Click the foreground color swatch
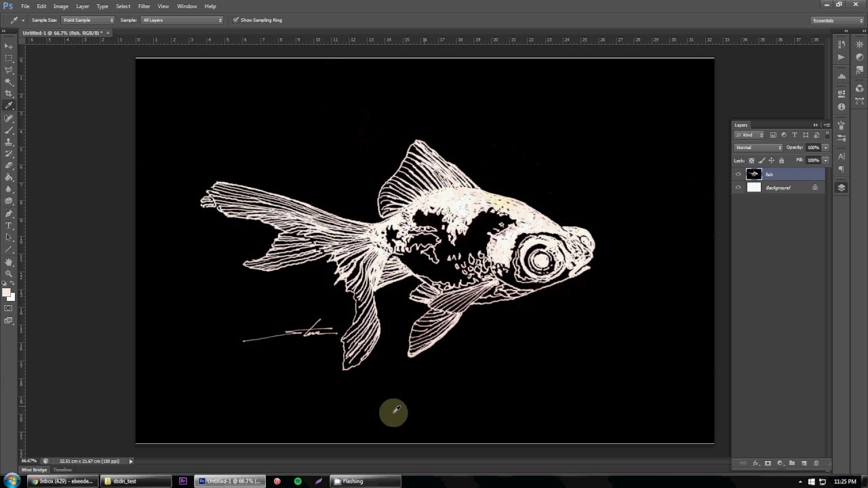The height and width of the screenshot is (488, 868). coord(6,292)
